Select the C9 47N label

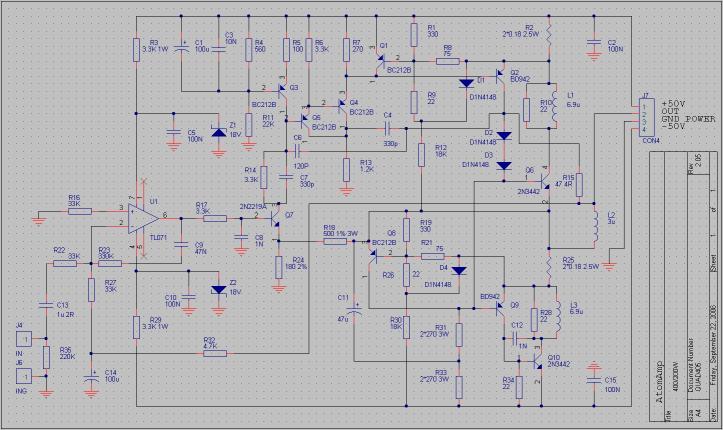click(200, 248)
